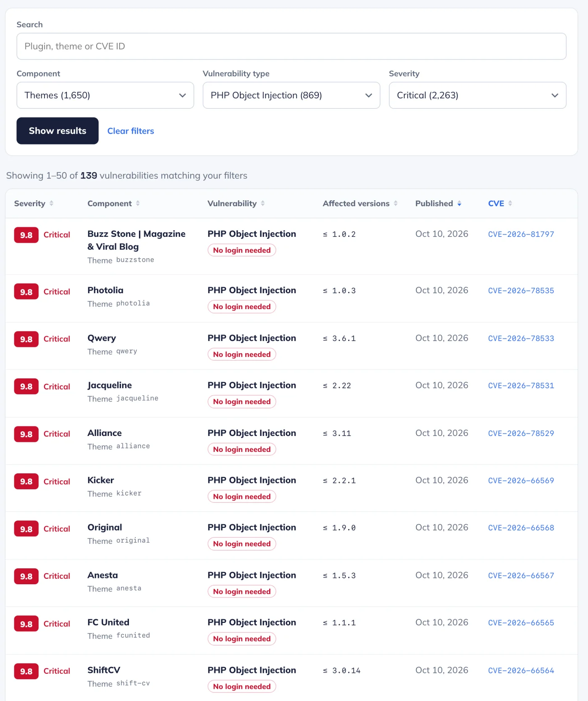588x701 pixels.
Task: Click affected version ≤ 3.0.14
Action: (341, 671)
